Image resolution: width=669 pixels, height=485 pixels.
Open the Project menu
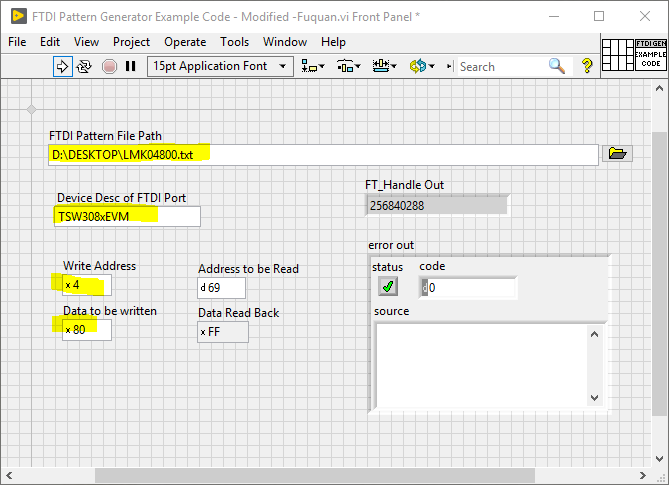click(131, 42)
